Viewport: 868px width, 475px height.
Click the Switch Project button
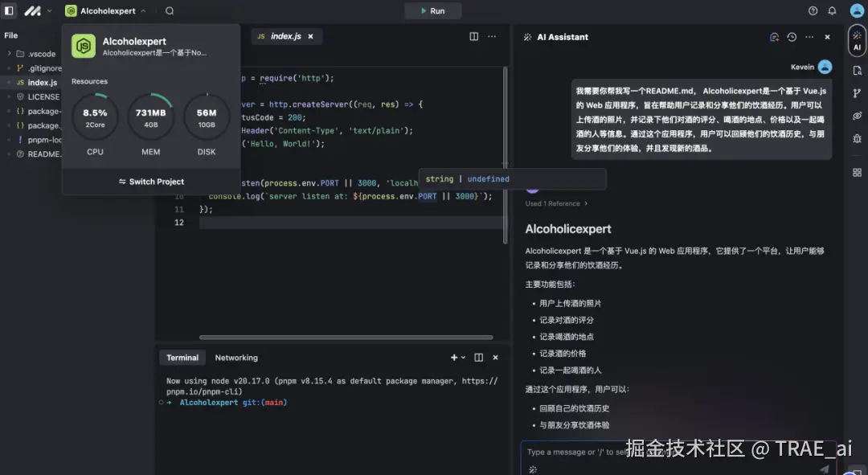(150, 182)
